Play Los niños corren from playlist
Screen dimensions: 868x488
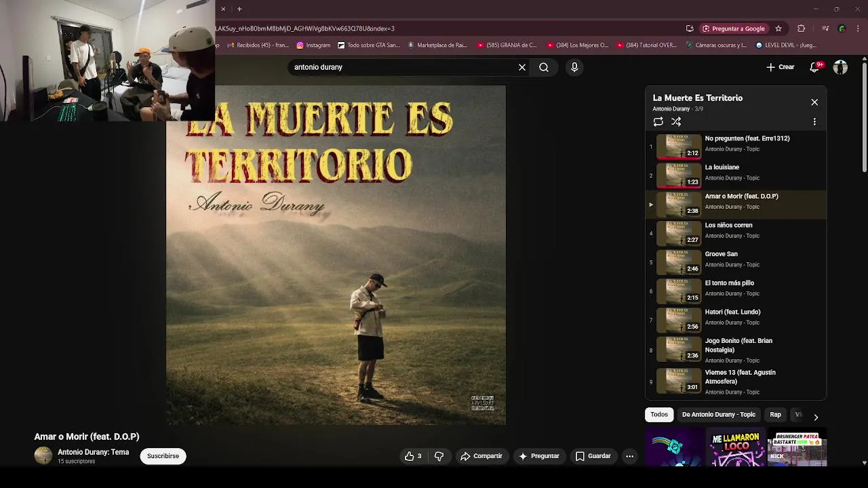(x=736, y=233)
